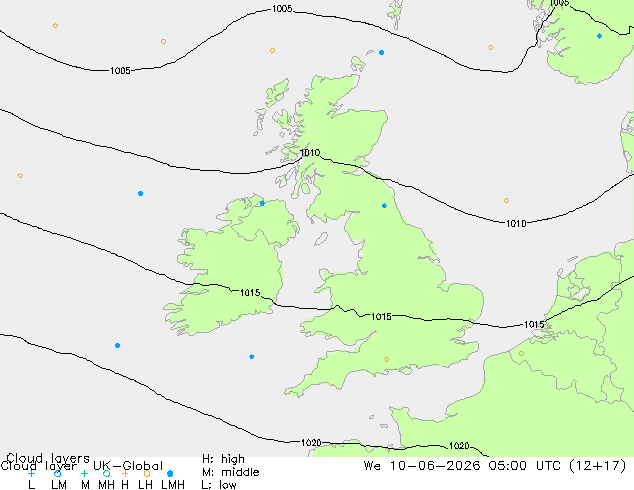The image size is (634, 490).
Task: Click the orange plus H legend symbol
Action: point(125,473)
